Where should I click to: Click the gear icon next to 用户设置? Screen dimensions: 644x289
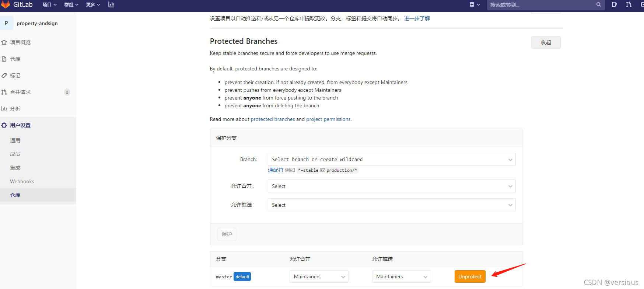[x=4, y=125]
